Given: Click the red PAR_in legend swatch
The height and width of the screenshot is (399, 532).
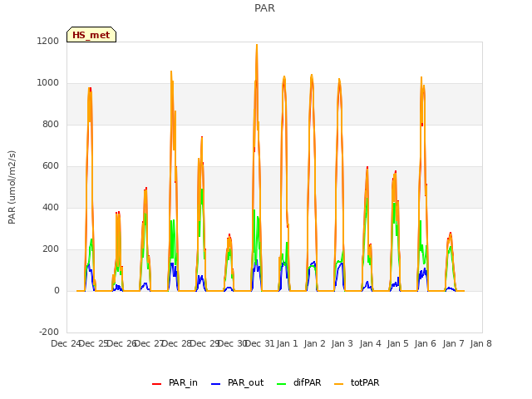Looking at the screenshot, I should pyautogui.click(x=156, y=384).
